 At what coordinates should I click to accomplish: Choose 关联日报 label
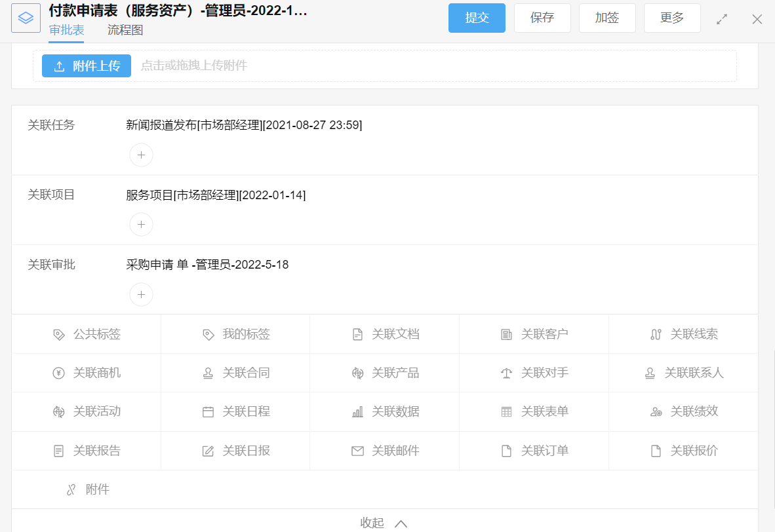(x=246, y=451)
